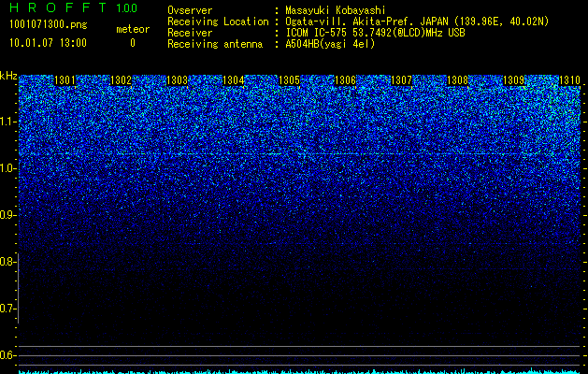Click the 1306 time marker
The height and width of the screenshot is (374, 588).
(345, 80)
